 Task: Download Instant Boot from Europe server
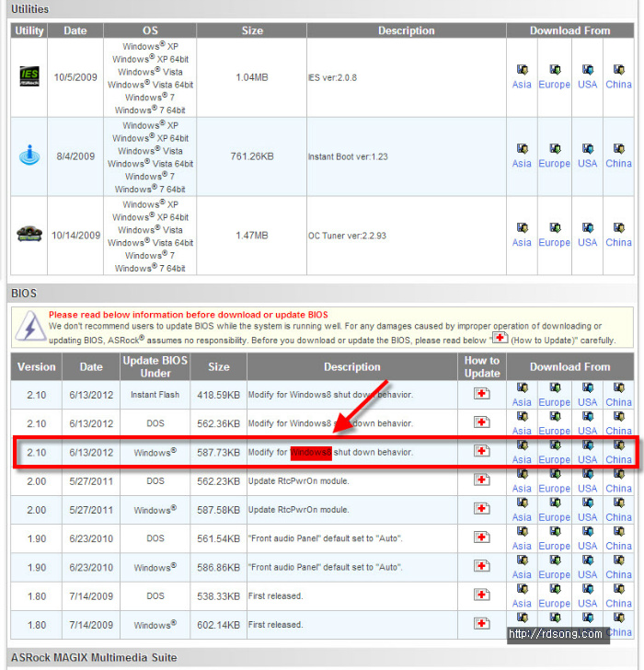point(554,156)
